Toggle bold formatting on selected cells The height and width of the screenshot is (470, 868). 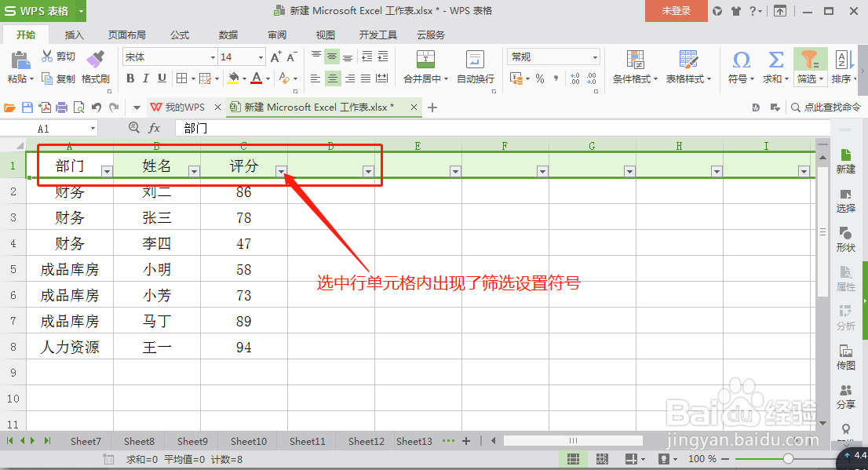pos(130,78)
